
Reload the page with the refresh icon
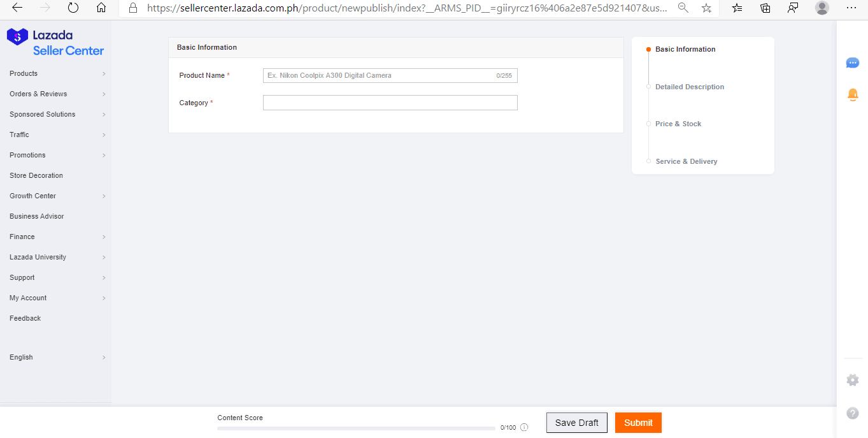pos(73,8)
